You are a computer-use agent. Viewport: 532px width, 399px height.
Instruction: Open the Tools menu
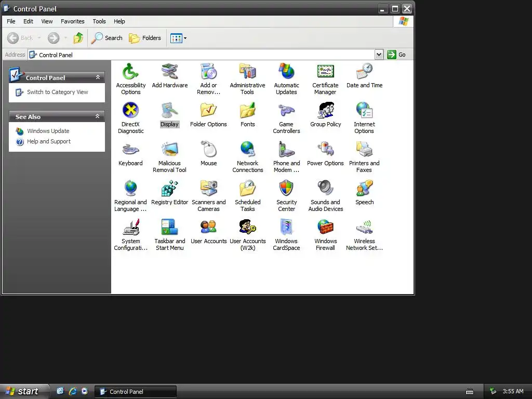coord(99,21)
